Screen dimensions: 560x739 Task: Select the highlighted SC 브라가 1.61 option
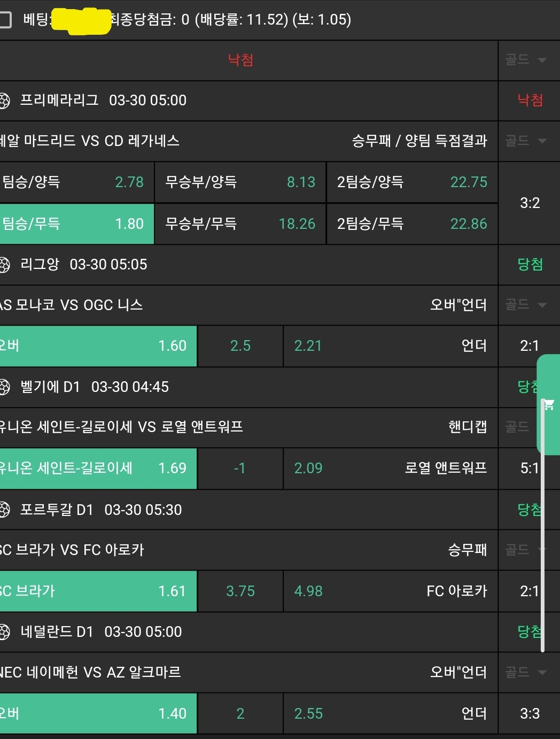pyautogui.click(x=98, y=591)
